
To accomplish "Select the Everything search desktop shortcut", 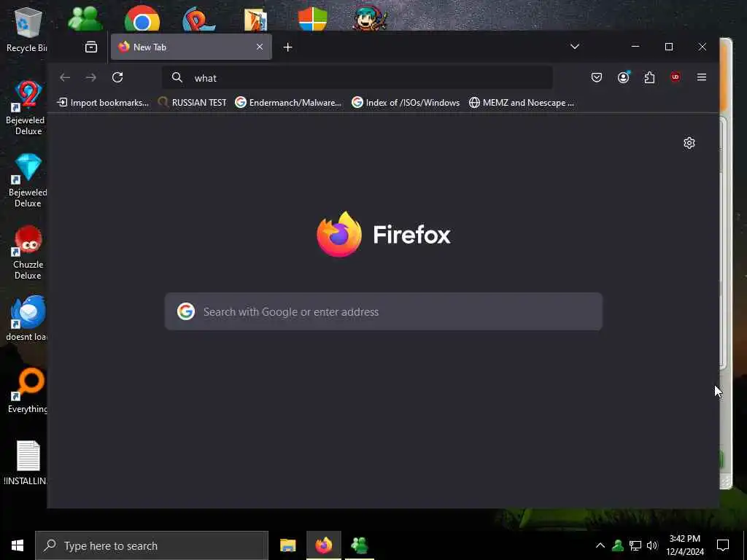I will [27, 391].
